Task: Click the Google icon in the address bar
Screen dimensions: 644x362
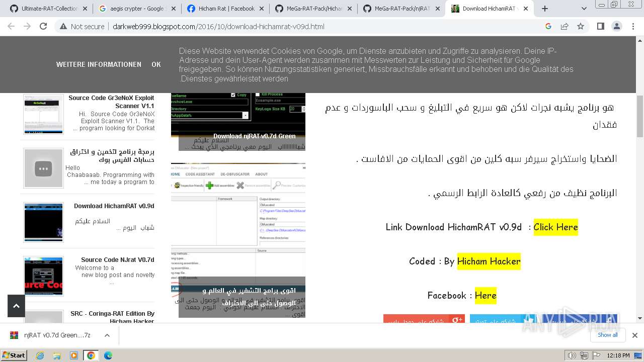Action: pyautogui.click(x=548, y=26)
